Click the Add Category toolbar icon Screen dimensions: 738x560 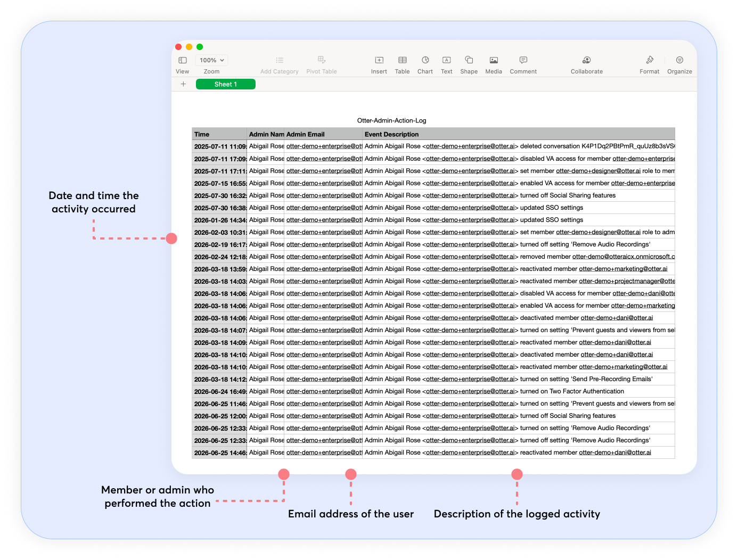pyautogui.click(x=280, y=60)
